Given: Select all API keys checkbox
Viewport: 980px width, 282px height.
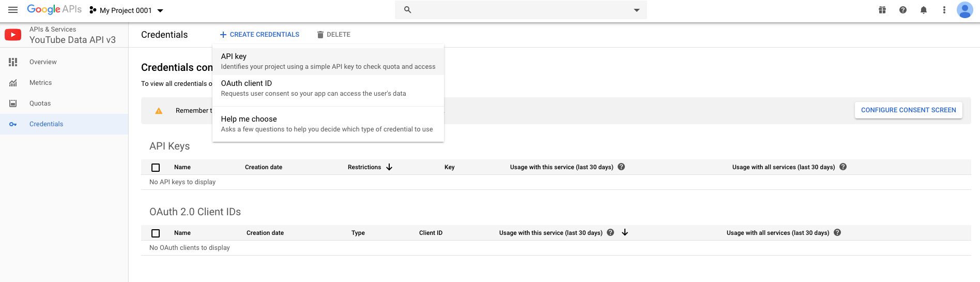Looking at the screenshot, I should pyautogui.click(x=156, y=168).
